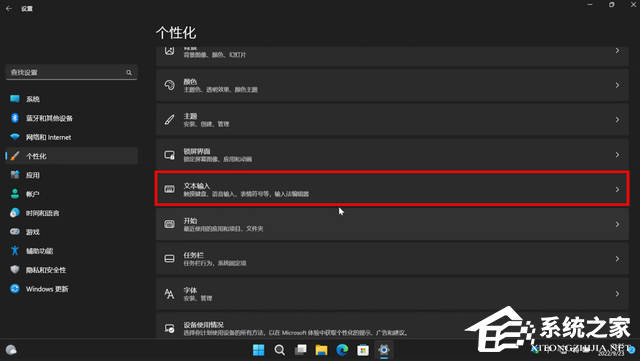Click the palette icon beside 颜色
The image size is (640, 361).
[x=169, y=85]
